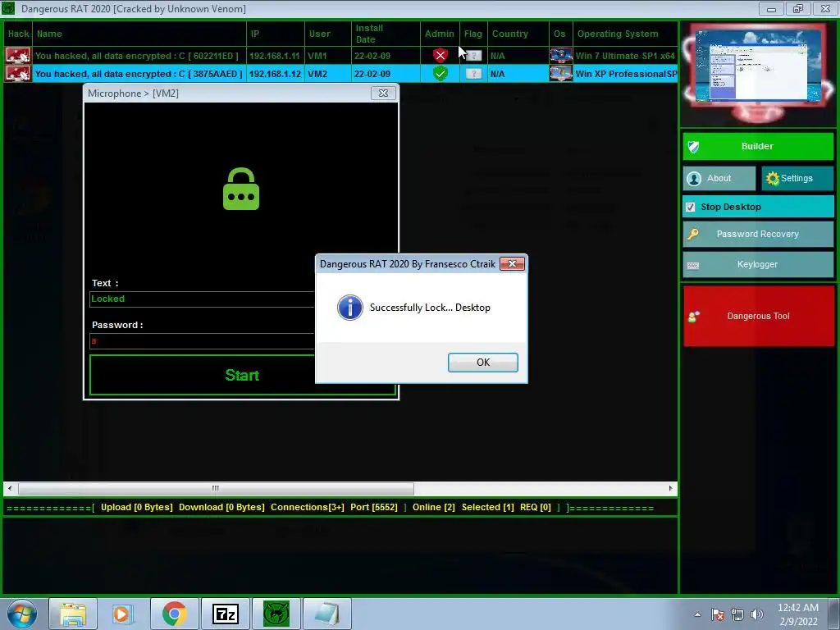Open Password Recovery

757,234
